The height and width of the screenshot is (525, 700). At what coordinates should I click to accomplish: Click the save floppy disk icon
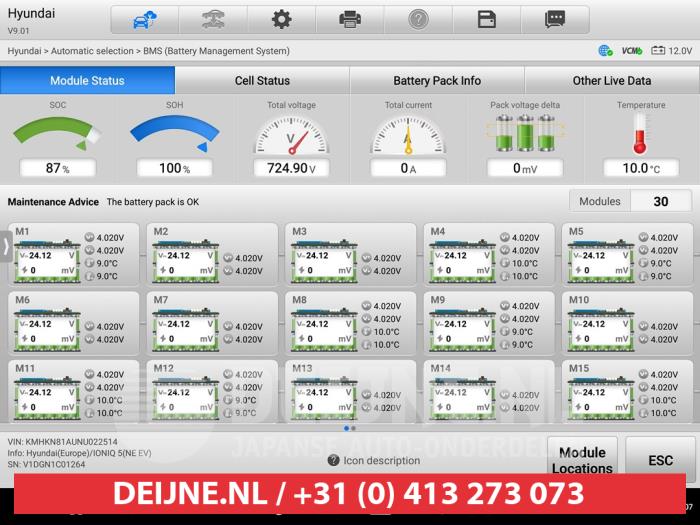coord(487,20)
